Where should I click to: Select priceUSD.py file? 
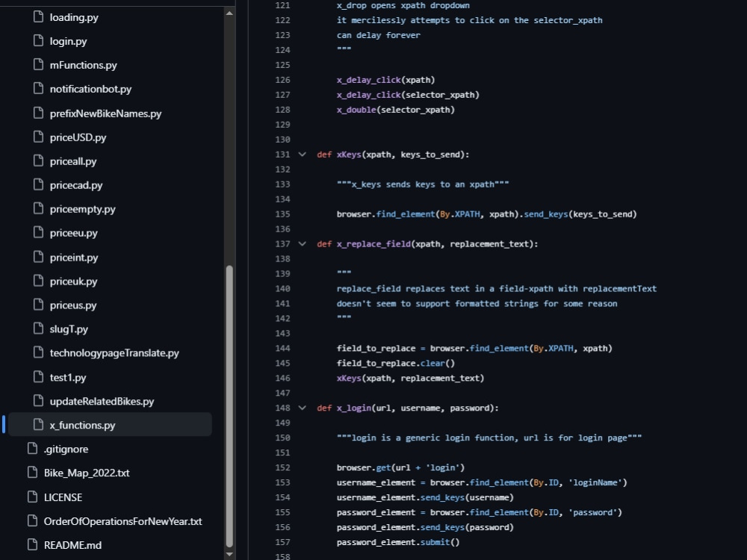tap(78, 137)
